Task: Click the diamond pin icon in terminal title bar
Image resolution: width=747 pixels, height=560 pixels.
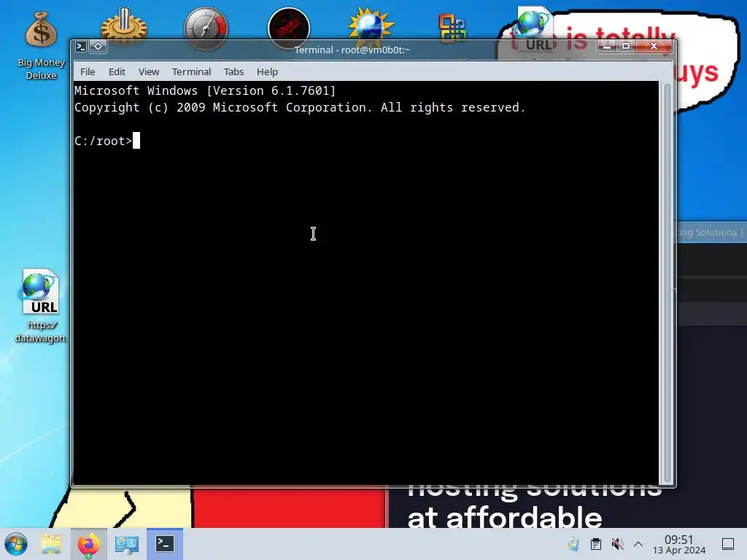Action: point(98,47)
